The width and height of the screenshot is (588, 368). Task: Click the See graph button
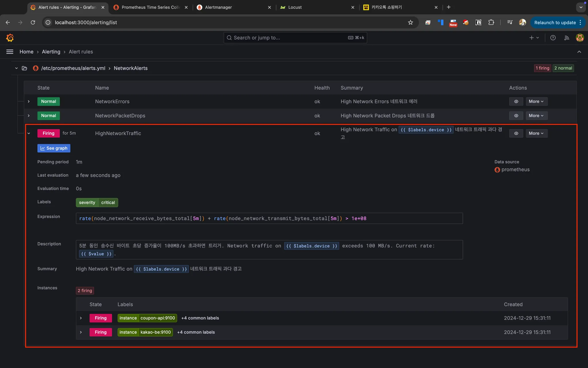click(x=54, y=148)
